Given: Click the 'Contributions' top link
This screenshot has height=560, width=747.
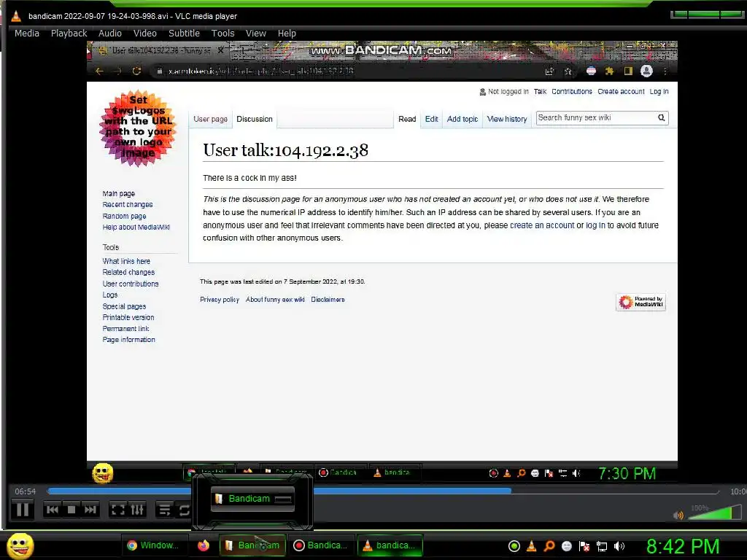Looking at the screenshot, I should [x=572, y=91].
